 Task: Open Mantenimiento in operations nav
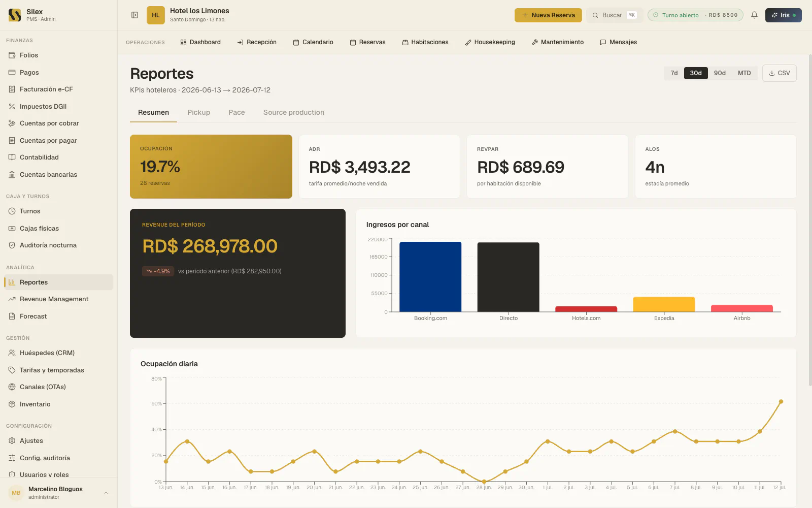pyautogui.click(x=557, y=42)
